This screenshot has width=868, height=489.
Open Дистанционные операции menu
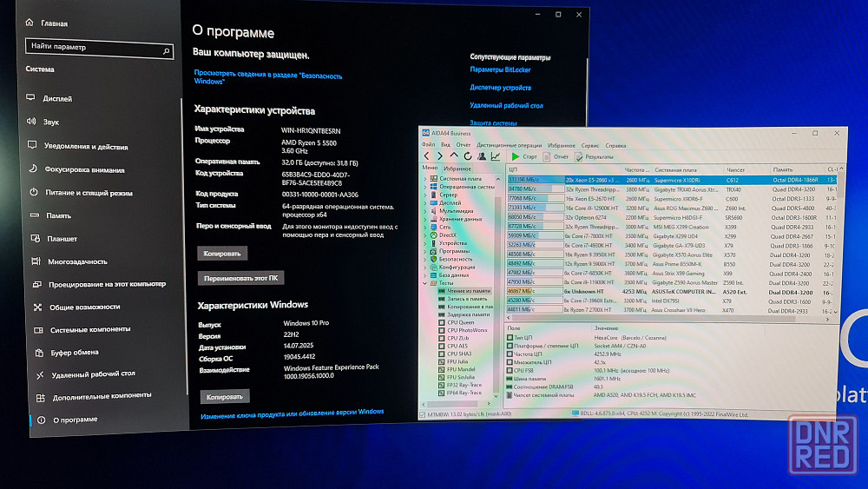(x=509, y=145)
